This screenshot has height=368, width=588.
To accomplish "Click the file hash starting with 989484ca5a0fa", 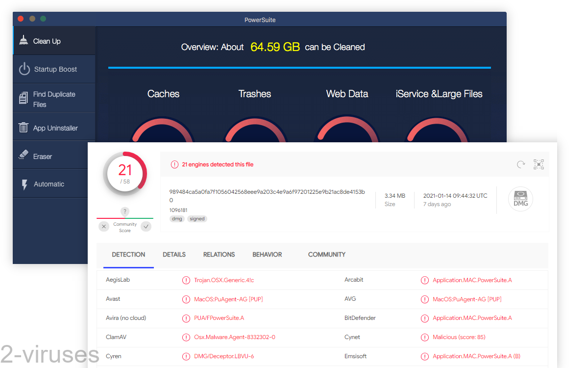I will (267, 196).
